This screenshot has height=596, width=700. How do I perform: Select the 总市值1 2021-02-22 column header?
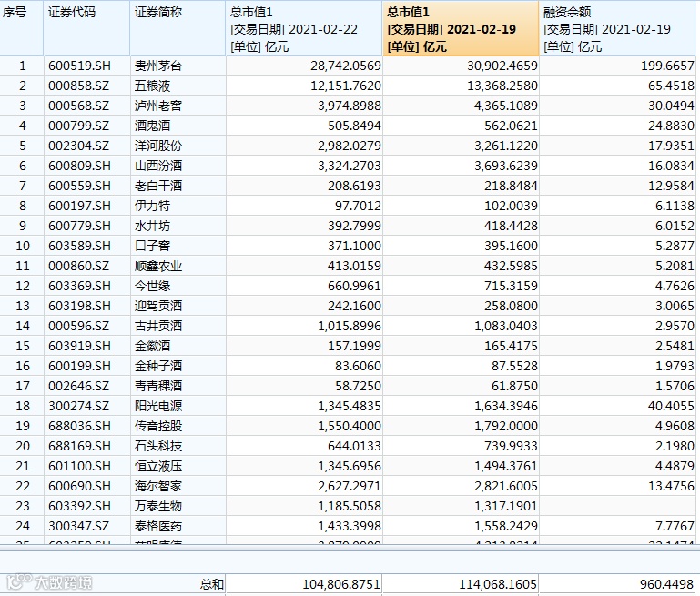click(x=304, y=28)
